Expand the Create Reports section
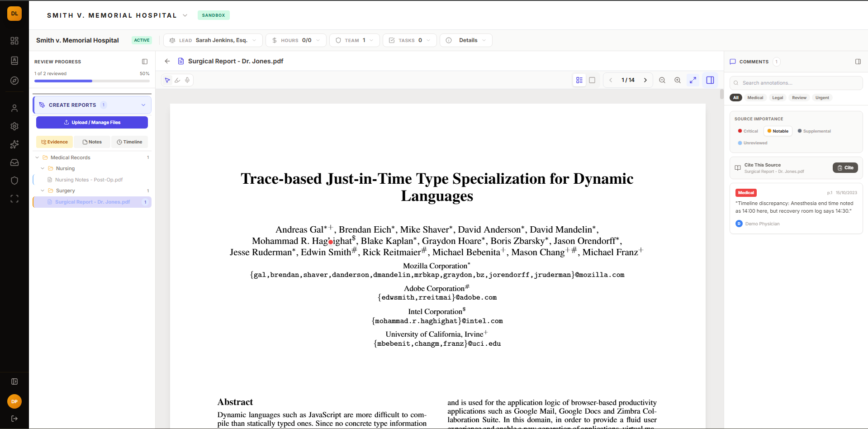Screen dimensions: 868x429 (92, 105)
